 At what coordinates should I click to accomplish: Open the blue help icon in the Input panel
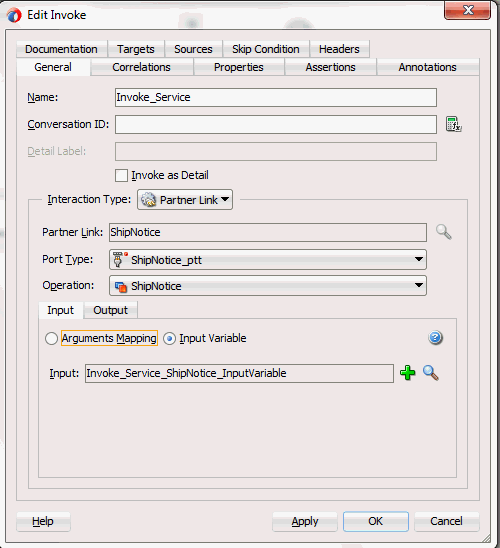point(435,338)
